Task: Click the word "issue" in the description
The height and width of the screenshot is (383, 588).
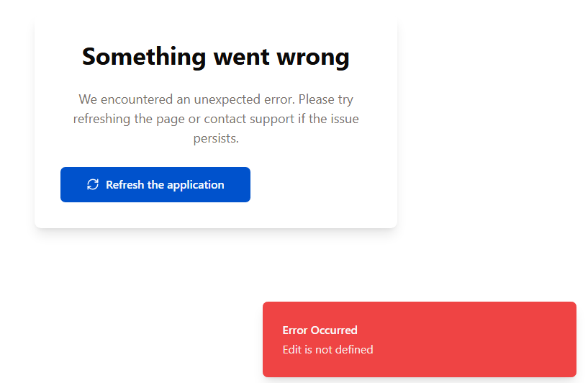Action: click(x=343, y=119)
